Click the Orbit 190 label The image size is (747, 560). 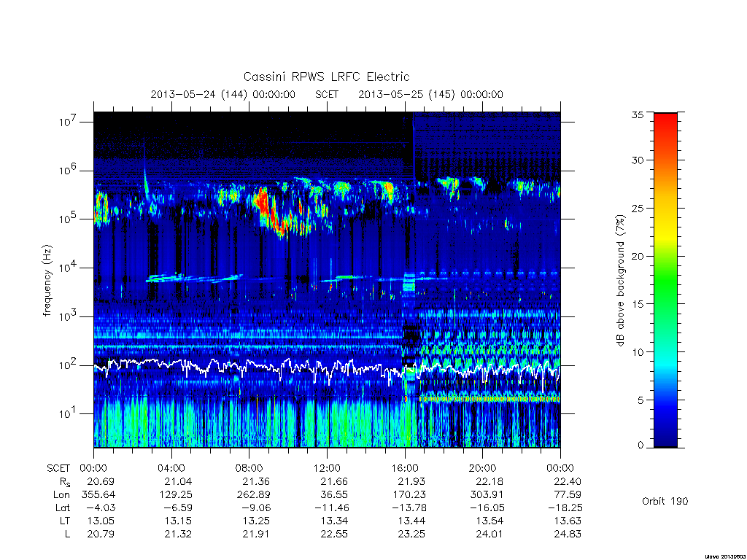point(665,501)
